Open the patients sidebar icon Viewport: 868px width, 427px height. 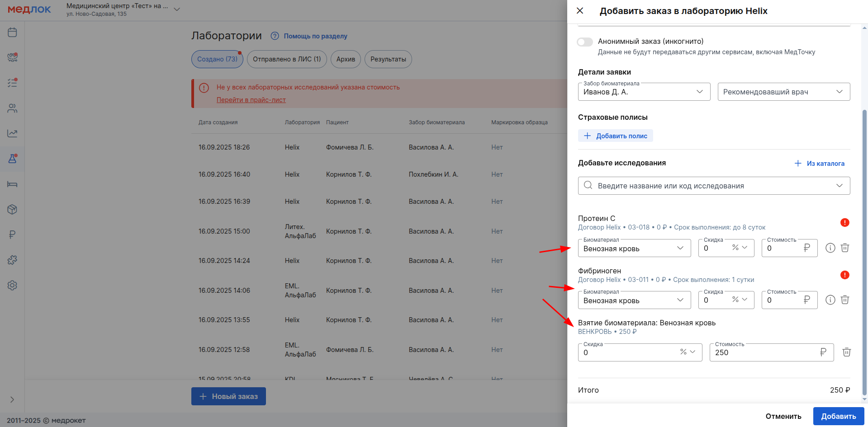tap(12, 108)
